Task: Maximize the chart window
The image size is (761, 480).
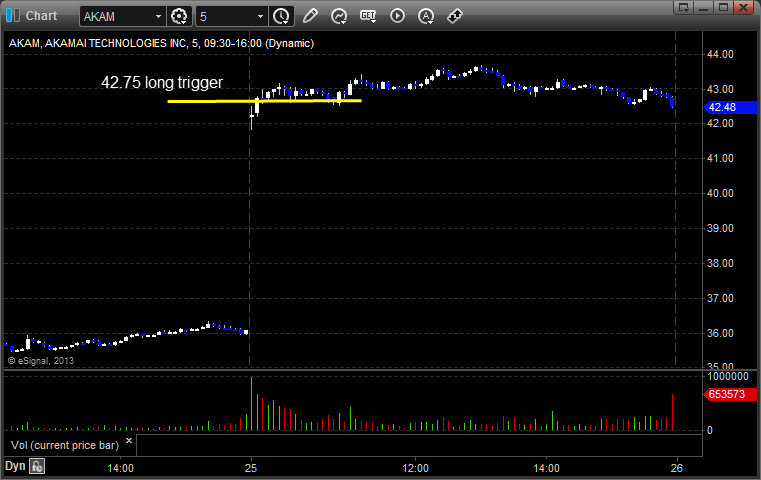Action: pos(723,7)
